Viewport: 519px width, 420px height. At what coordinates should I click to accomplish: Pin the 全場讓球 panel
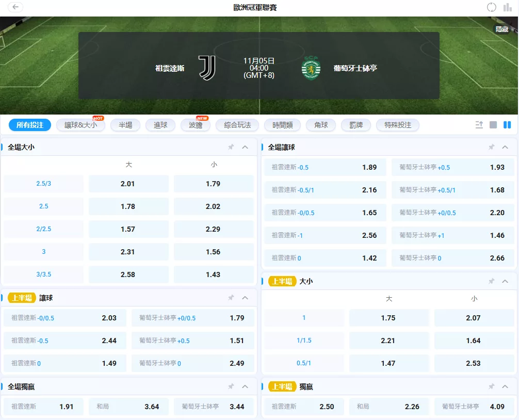coord(491,147)
